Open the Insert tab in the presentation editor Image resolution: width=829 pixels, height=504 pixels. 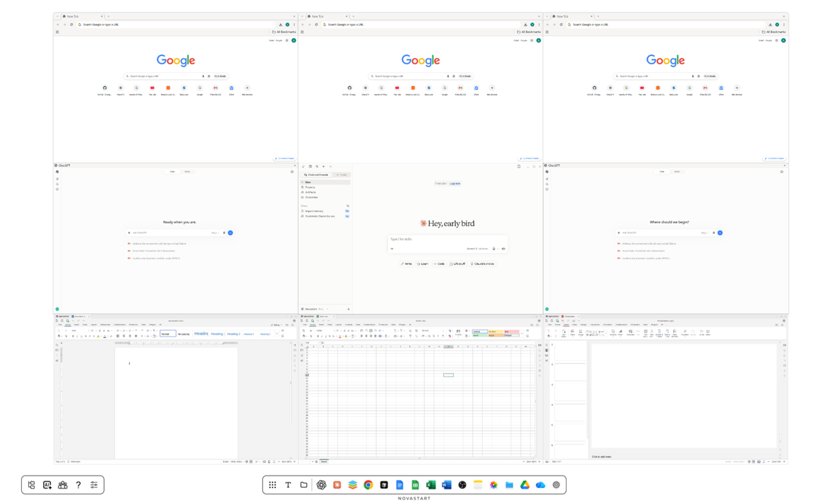566,325
